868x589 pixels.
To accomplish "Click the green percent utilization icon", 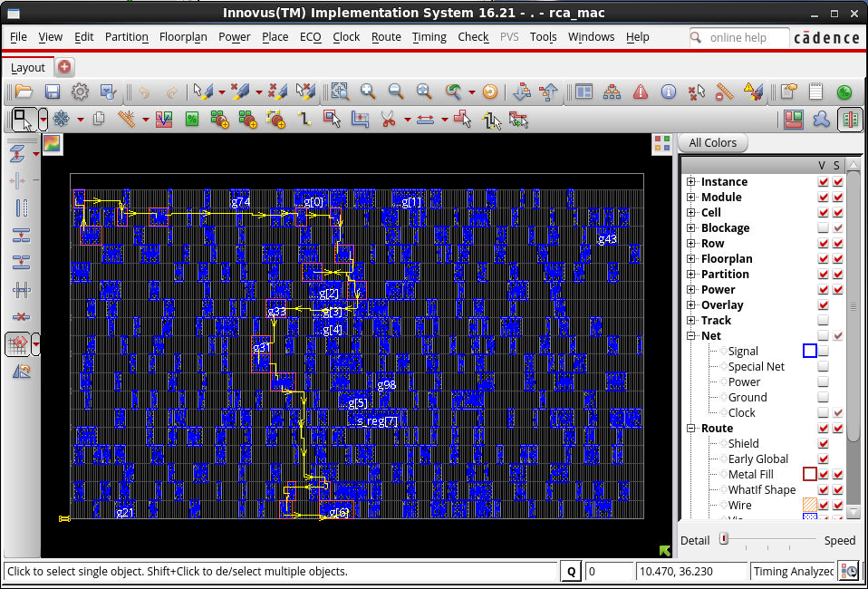I will [x=191, y=119].
